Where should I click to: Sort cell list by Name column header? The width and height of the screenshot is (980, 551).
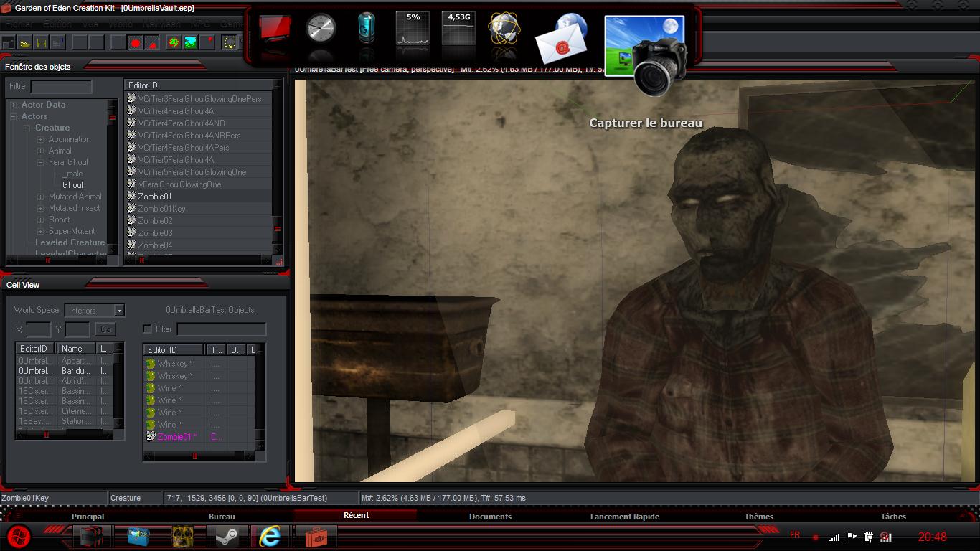(77, 349)
